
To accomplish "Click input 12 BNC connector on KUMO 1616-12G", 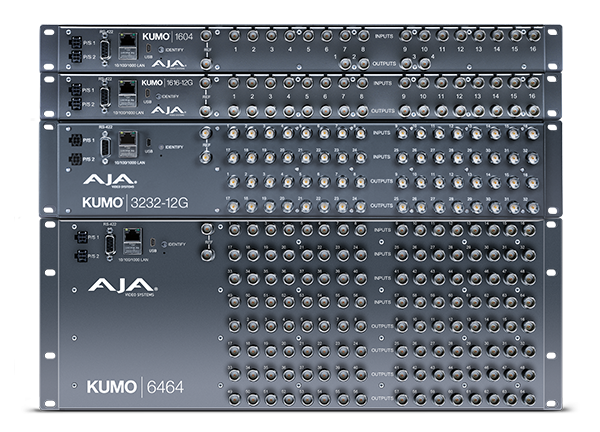I will point(460,83).
